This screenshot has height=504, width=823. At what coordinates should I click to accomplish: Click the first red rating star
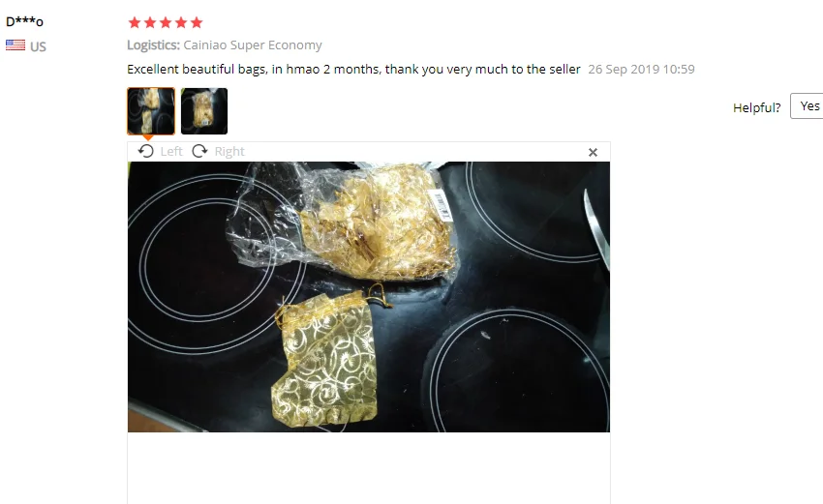135,22
